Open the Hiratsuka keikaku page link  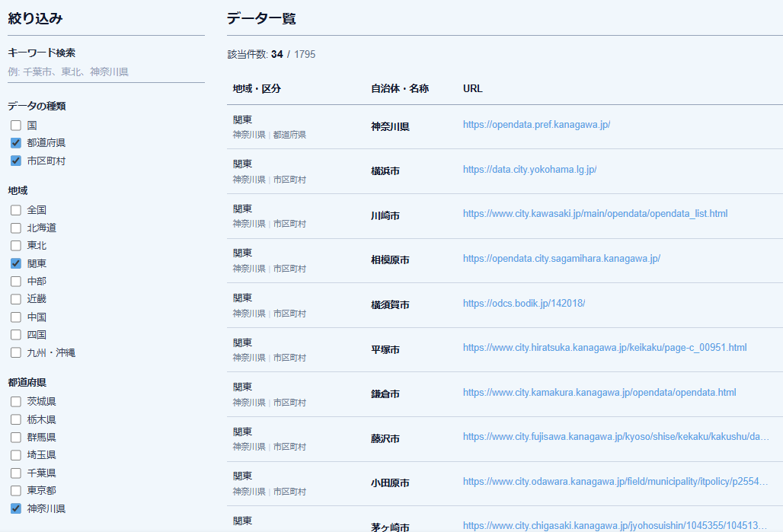tap(605, 347)
